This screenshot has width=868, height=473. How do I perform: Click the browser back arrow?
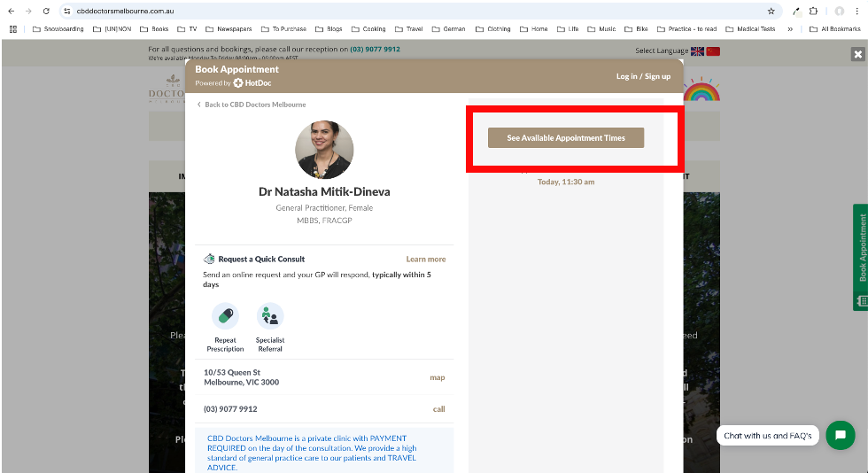click(x=11, y=12)
